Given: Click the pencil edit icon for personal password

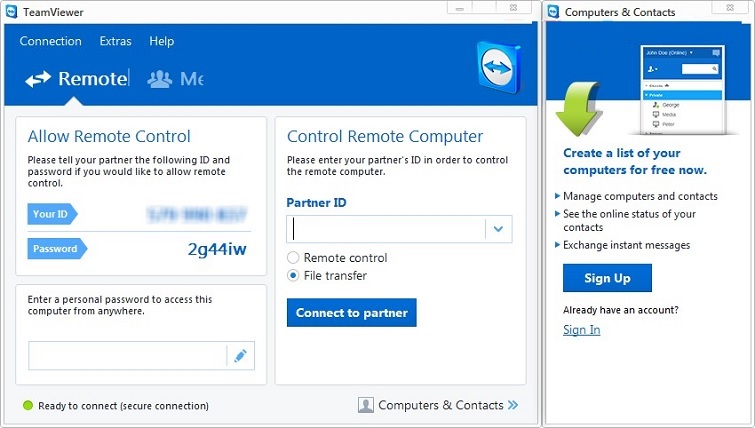Looking at the screenshot, I should pyautogui.click(x=240, y=356).
